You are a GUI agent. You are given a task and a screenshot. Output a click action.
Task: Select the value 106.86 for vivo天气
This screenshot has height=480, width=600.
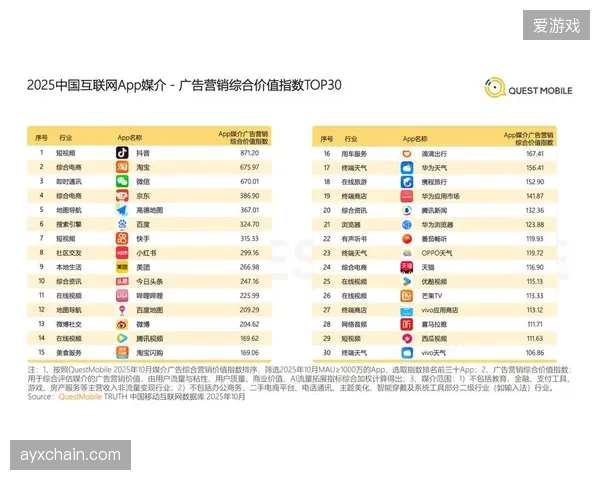coord(535,353)
